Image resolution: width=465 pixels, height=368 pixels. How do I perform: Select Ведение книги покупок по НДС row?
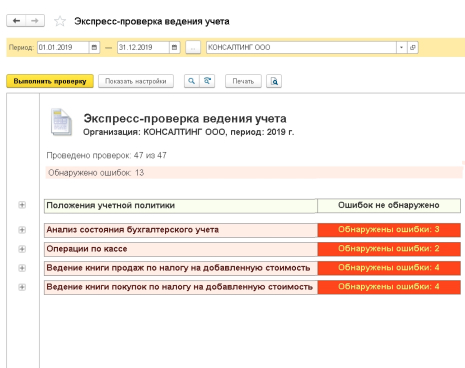[x=181, y=287]
